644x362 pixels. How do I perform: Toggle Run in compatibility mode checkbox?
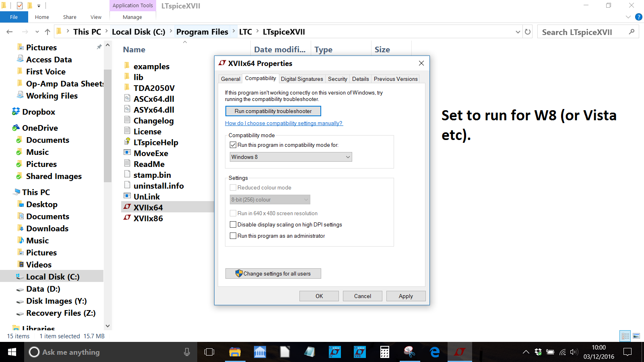[x=233, y=145]
